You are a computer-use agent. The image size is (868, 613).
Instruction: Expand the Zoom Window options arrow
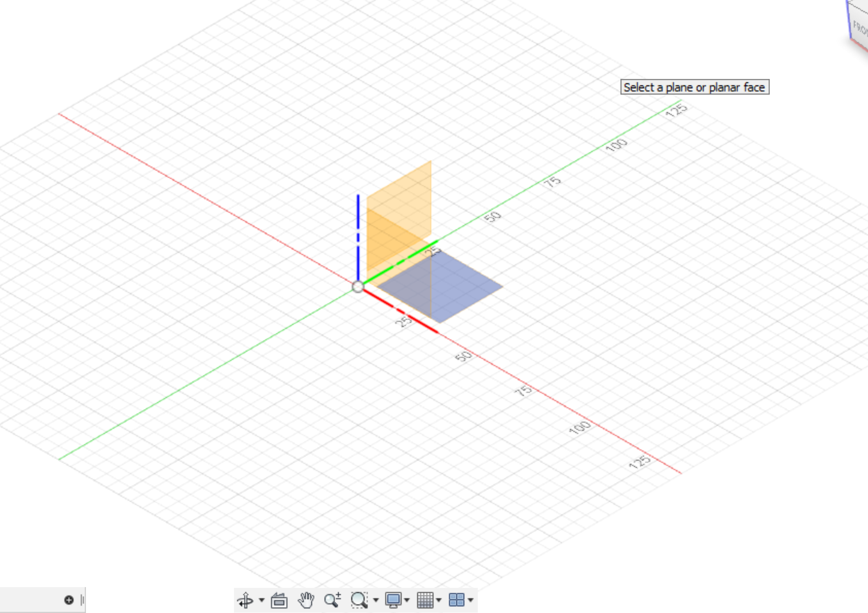(375, 600)
